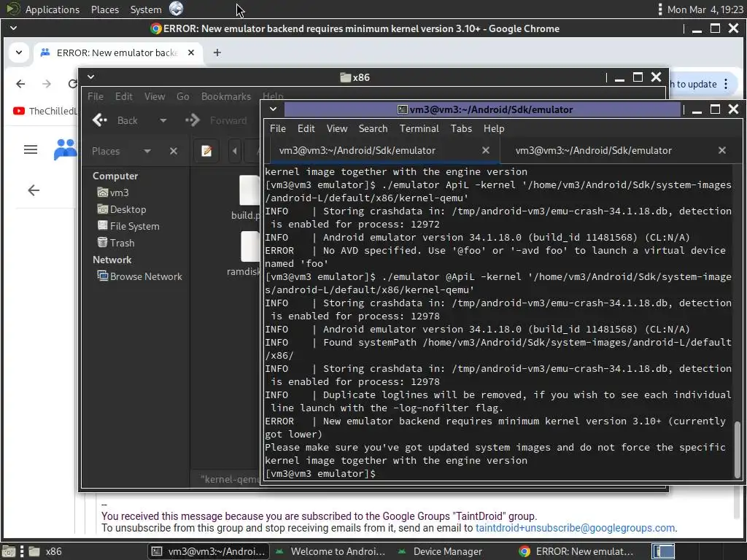
Task: Launch the web browser globe icon in top panel
Action: (x=177, y=9)
